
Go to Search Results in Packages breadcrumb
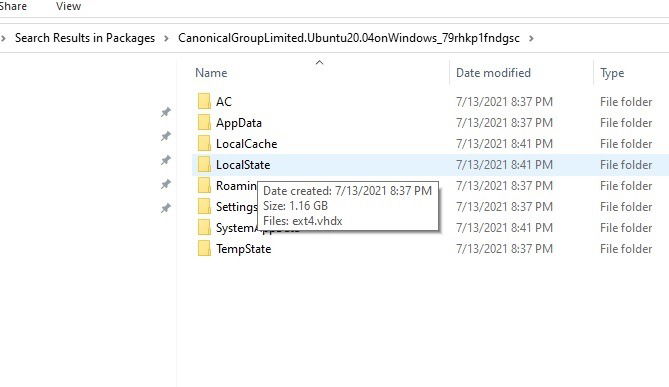85,38
